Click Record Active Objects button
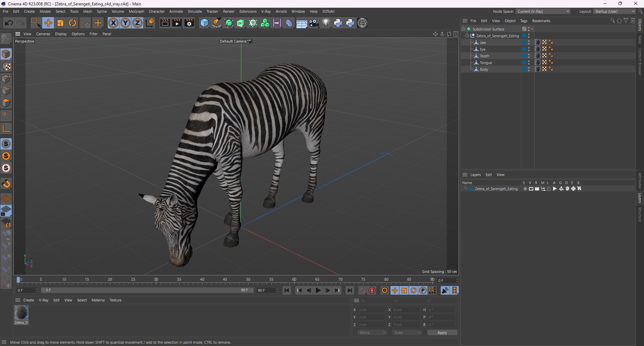 363,291
